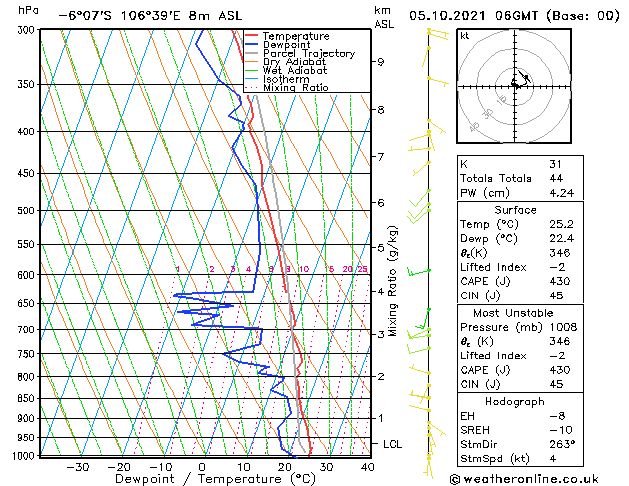Click the red Temperature legend line sample
This screenshot has width=629, height=486.
(x=252, y=36)
